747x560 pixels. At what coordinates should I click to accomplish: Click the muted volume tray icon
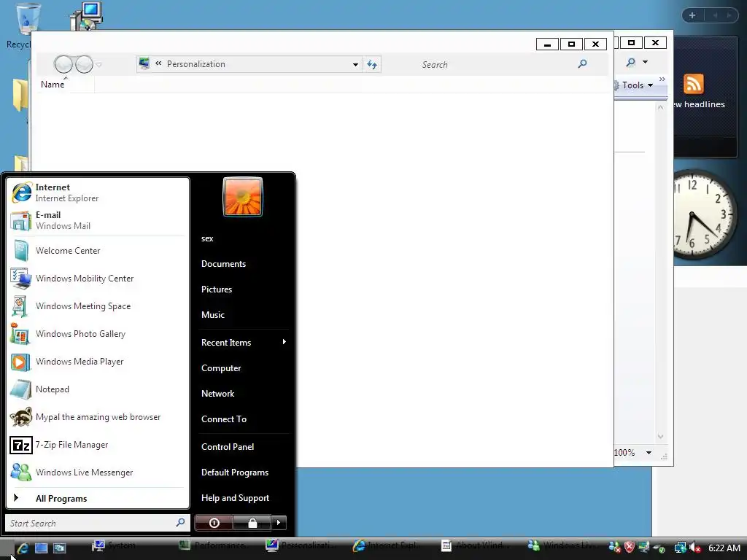point(695,548)
